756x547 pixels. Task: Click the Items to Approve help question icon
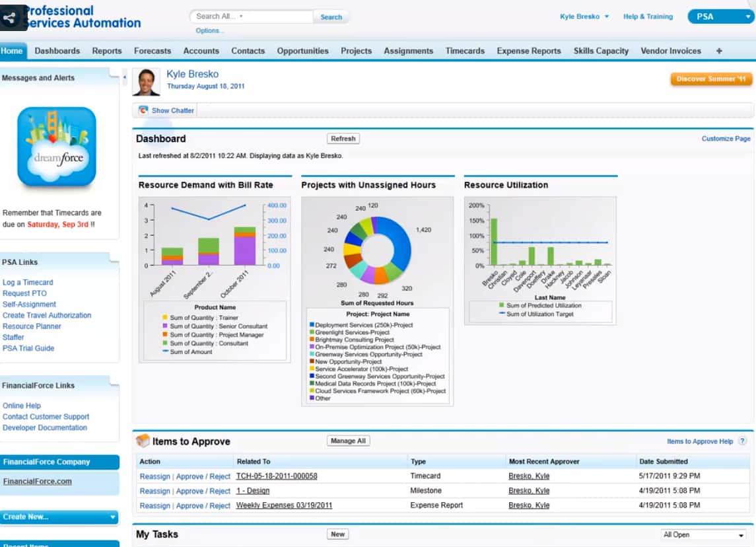[x=743, y=441]
